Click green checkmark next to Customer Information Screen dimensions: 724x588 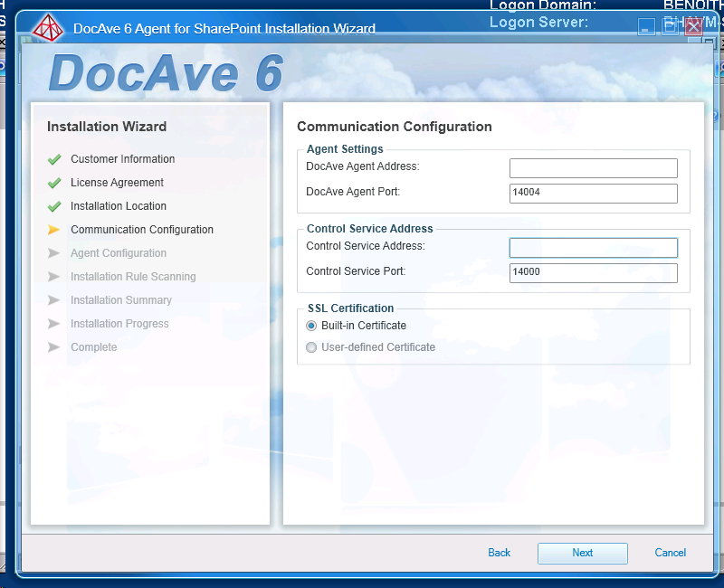coord(54,159)
